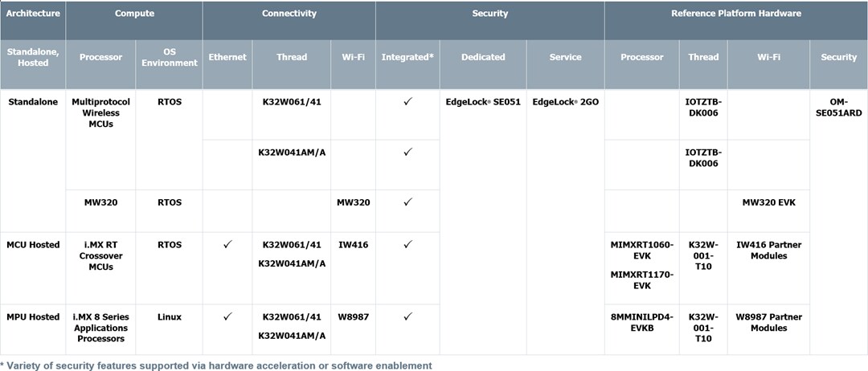Click the Integrated checkmark in MPU Hosted row
This screenshot has height=371, width=868.
click(407, 316)
